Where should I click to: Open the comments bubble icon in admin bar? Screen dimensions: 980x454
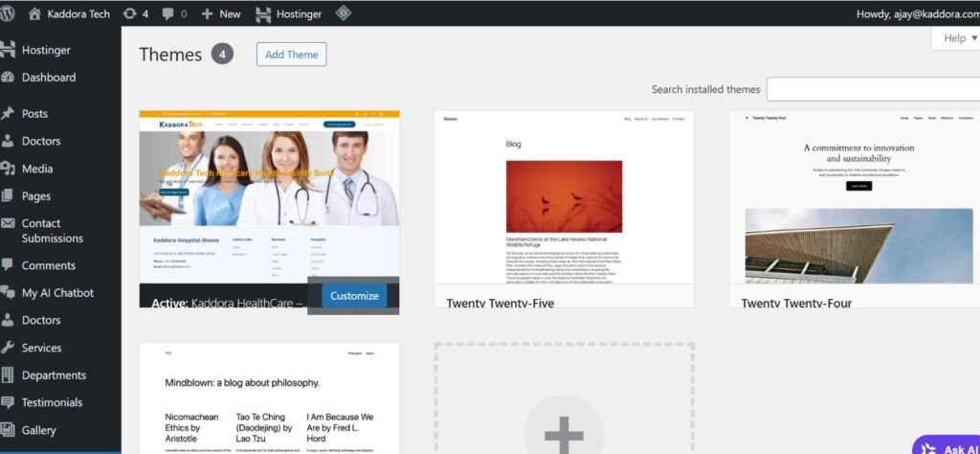[x=168, y=14]
